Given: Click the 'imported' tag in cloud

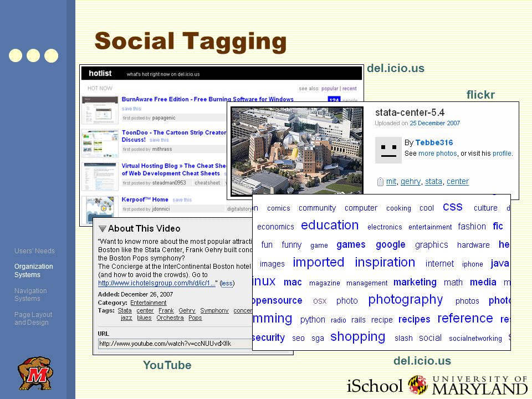Looking at the screenshot, I should (318, 262).
